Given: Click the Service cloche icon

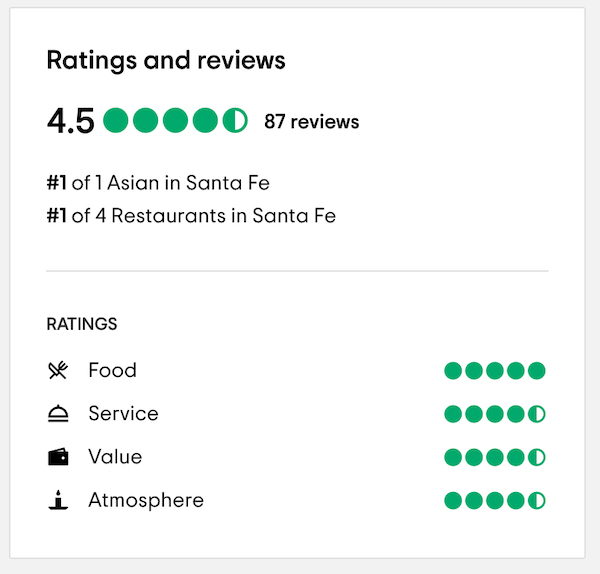Looking at the screenshot, I should click(58, 414).
